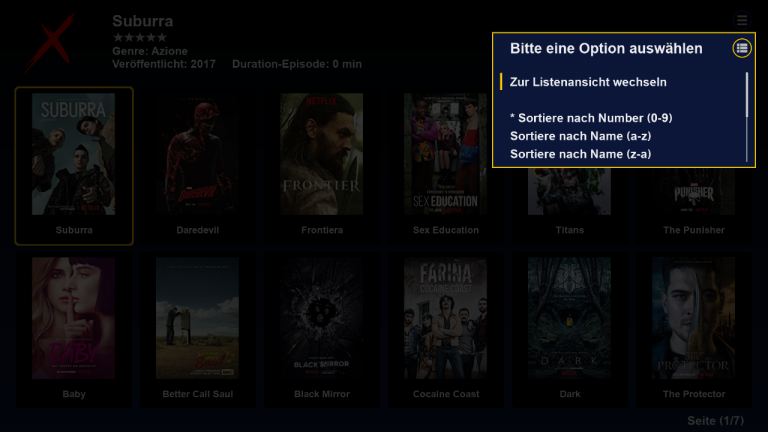Click the list icon in the options popup
Screen dimensions: 768x432
click(x=742, y=48)
